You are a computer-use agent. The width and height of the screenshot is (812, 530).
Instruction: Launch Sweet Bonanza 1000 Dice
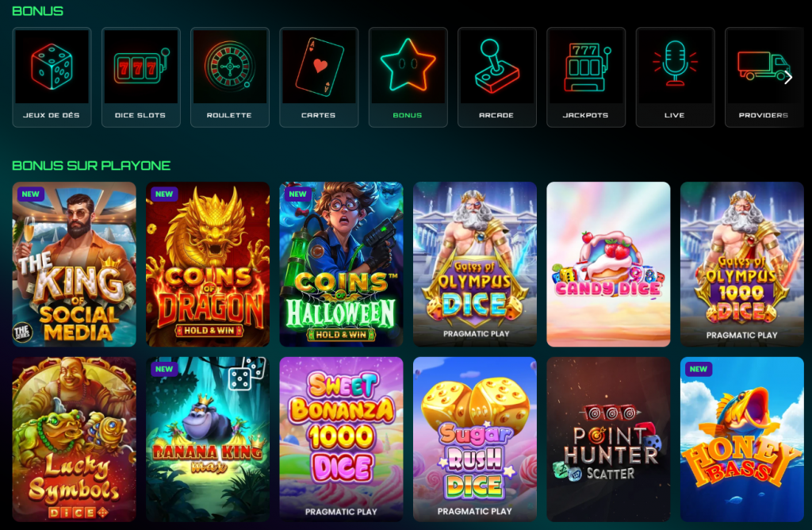[x=341, y=439]
